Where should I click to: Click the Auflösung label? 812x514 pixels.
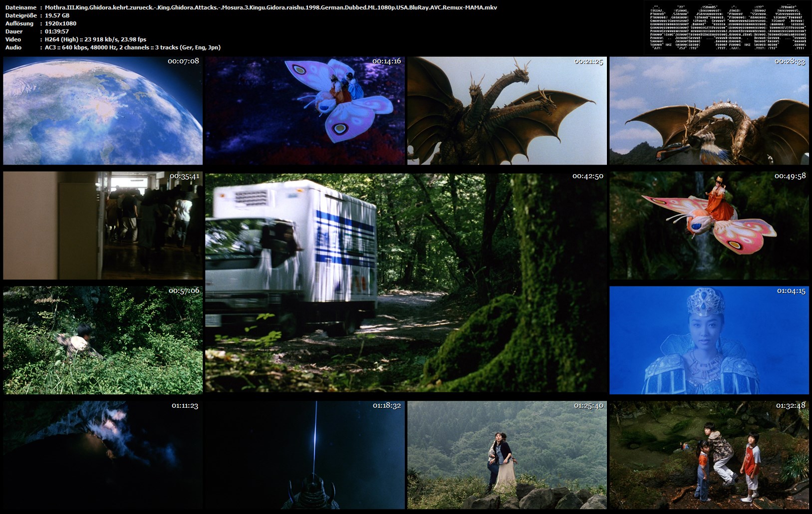(19, 23)
